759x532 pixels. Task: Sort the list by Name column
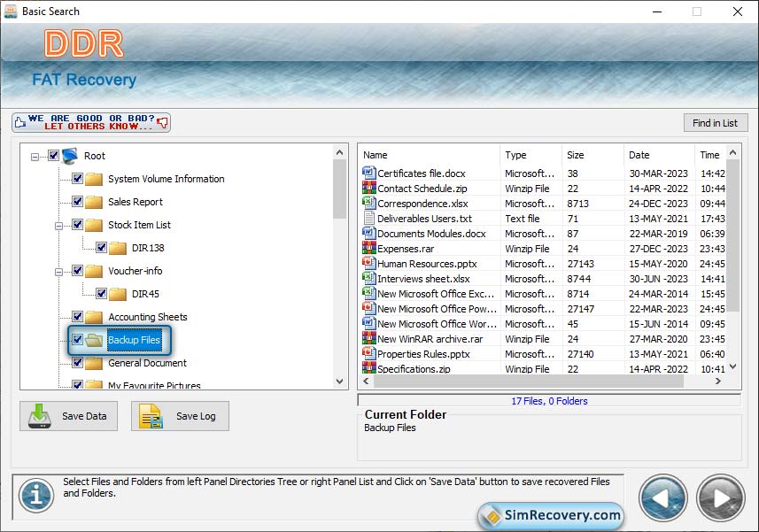click(x=430, y=155)
